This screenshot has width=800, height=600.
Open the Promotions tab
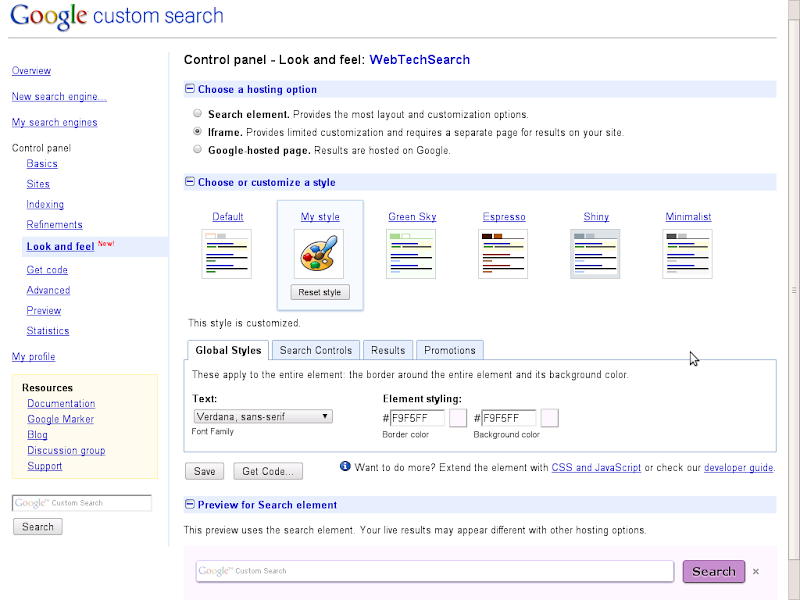point(450,350)
